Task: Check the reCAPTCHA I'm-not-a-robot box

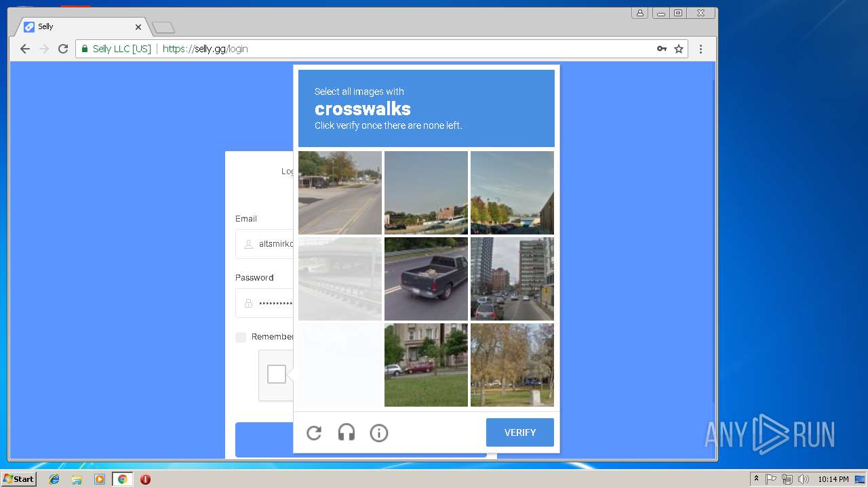Action: click(277, 374)
